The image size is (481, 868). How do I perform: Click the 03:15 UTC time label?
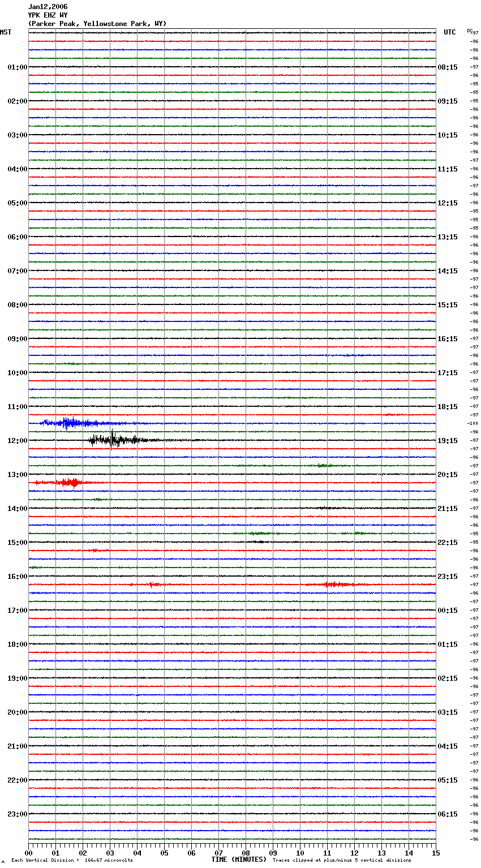(x=448, y=712)
